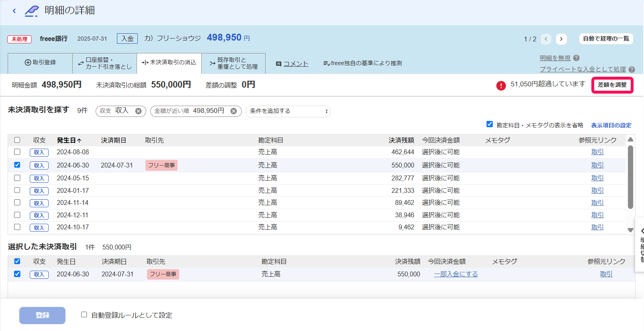Check the 2024-12-11 transaction row checkbox
This screenshot has height=331, width=644.
(17, 215)
